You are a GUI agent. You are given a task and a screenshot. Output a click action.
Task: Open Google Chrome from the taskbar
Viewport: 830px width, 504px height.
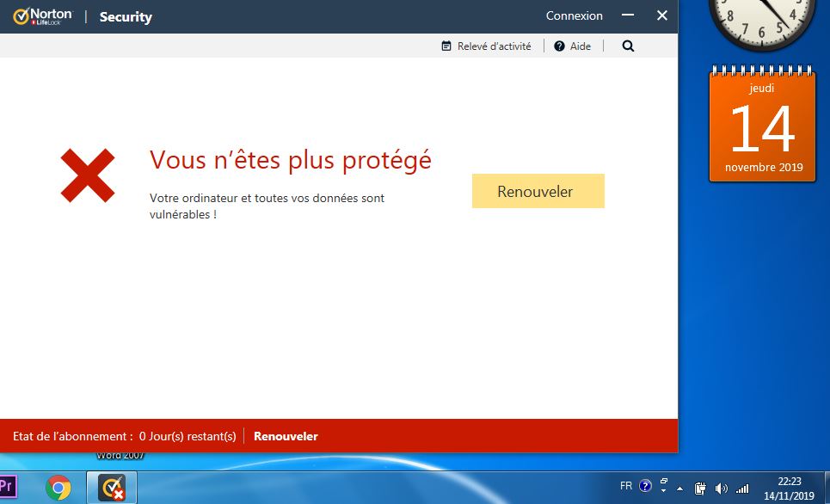(x=58, y=488)
